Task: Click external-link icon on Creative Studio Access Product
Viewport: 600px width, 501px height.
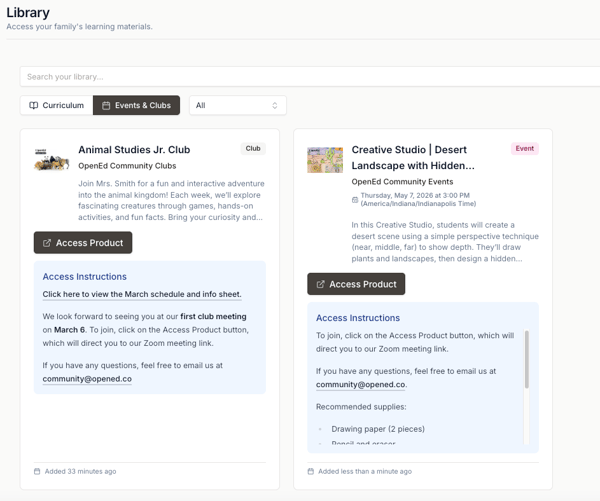Action: click(x=320, y=284)
